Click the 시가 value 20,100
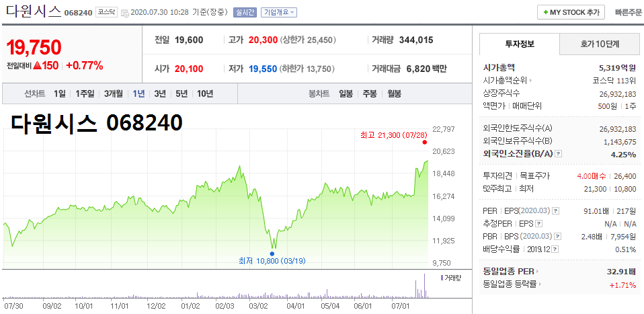 [x=189, y=69]
